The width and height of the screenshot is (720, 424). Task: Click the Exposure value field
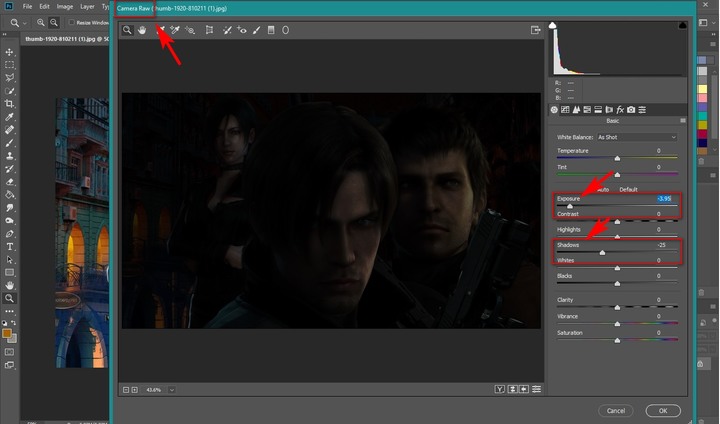(x=664, y=198)
